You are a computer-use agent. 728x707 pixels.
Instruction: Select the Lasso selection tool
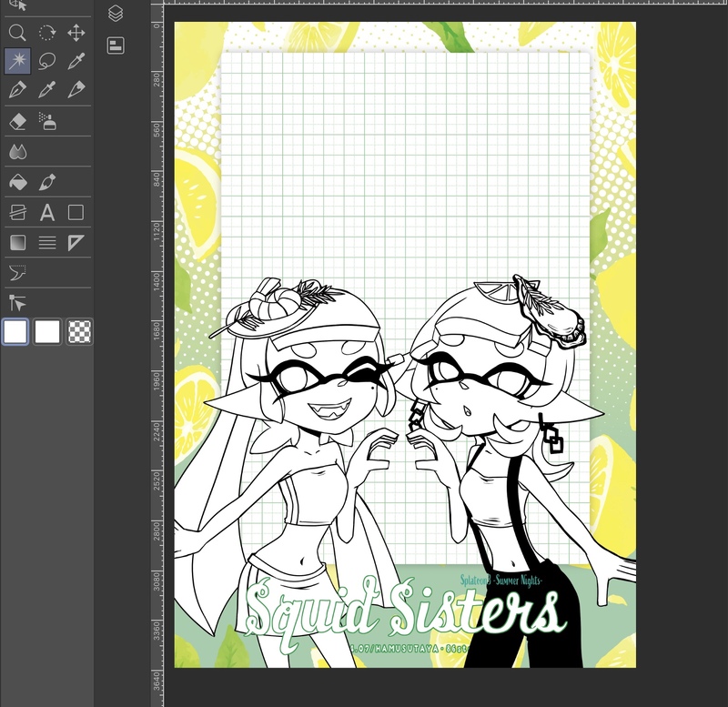click(47, 61)
